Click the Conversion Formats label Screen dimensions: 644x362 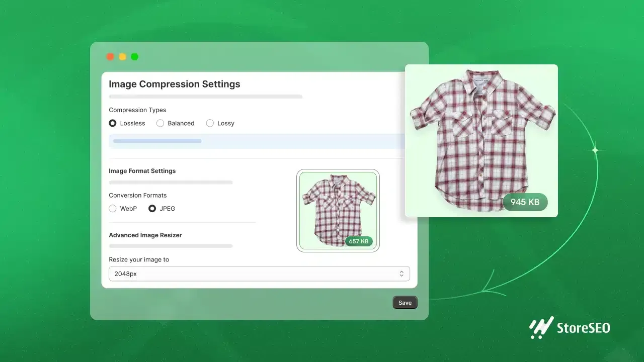(x=138, y=195)
